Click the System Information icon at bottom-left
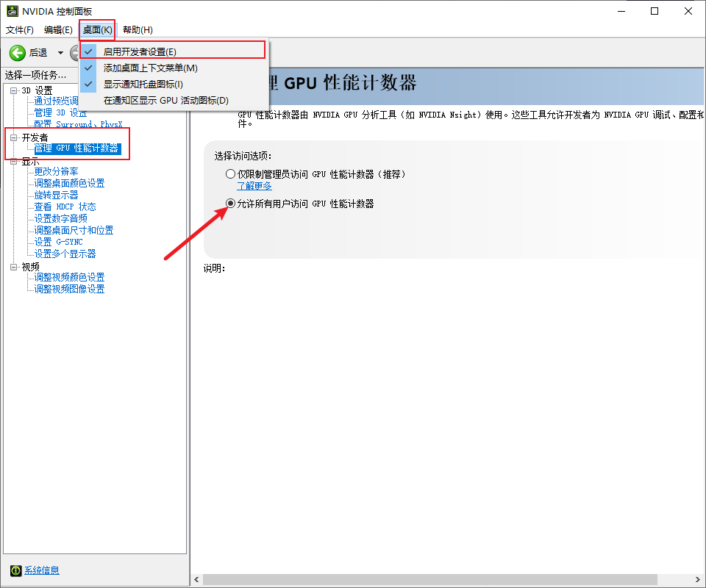Viewport: 706px width, 588px height. 16,570
